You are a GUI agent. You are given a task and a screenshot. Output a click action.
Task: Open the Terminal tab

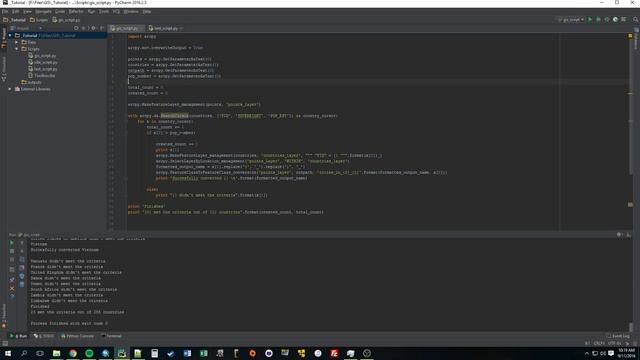[111, 336]
